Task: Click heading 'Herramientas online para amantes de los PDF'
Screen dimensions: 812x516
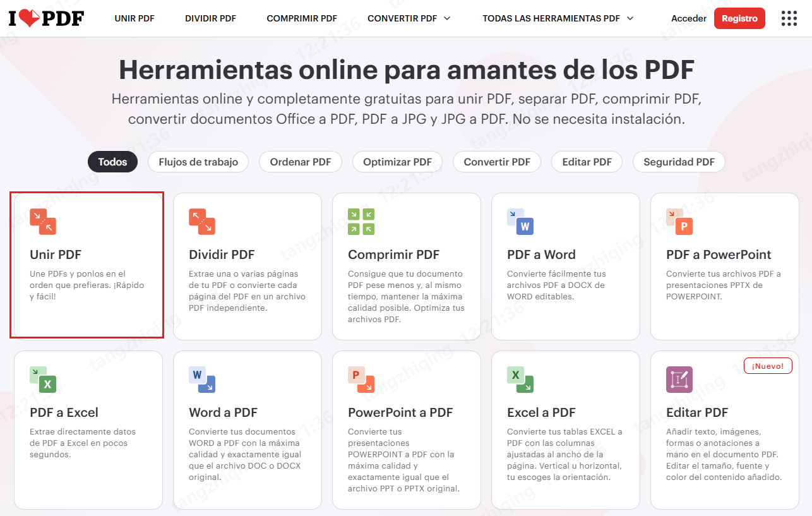Action: click(x=406, y=69)
